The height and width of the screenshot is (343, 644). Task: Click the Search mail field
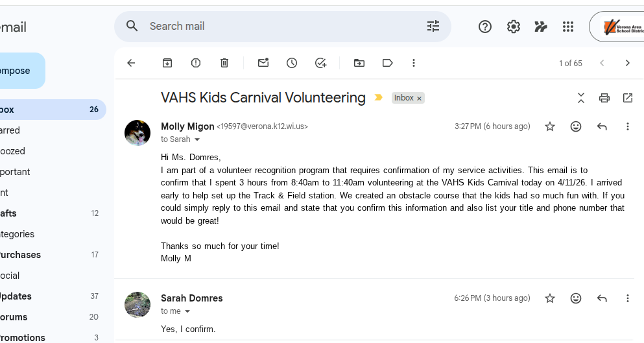tap(279, 26)
